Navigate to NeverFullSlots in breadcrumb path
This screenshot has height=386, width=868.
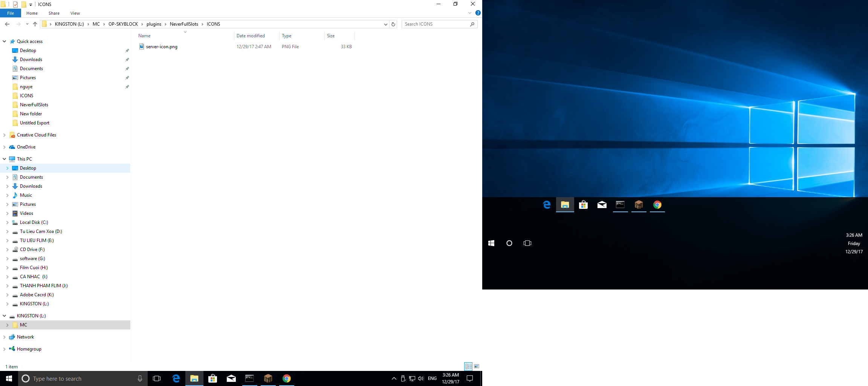point(184,24)
